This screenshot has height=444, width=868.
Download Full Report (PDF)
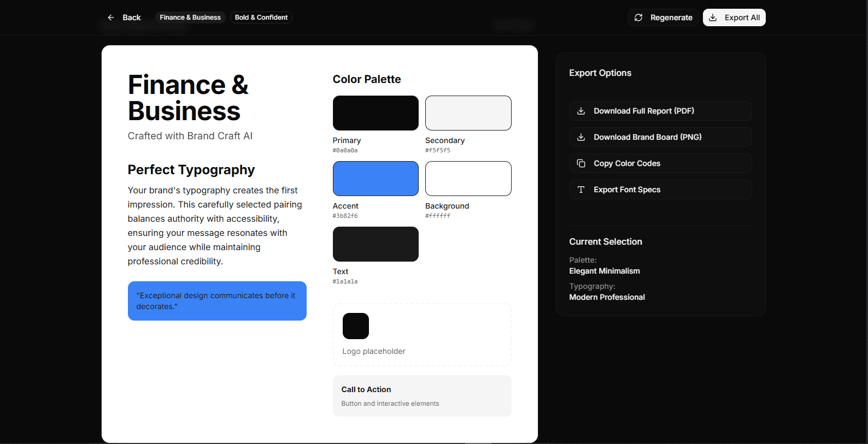pos(660,111)
